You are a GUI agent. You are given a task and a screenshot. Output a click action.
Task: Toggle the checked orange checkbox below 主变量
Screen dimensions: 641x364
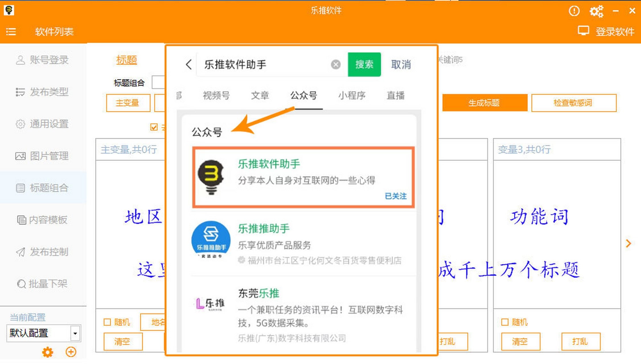click(154, 127)
